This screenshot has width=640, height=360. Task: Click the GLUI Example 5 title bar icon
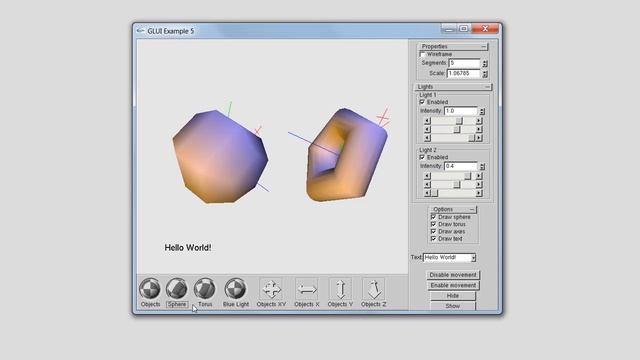[x=141, y=31]
